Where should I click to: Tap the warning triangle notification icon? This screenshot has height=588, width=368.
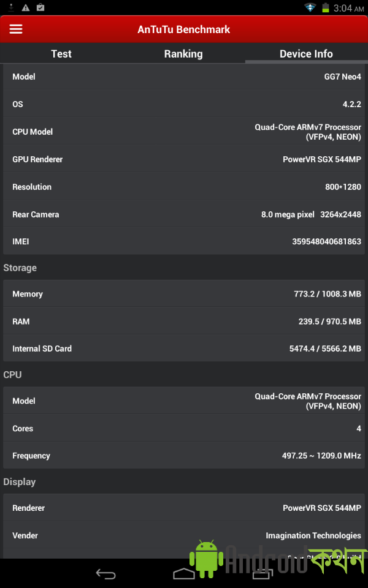click(x=26, y=7)
